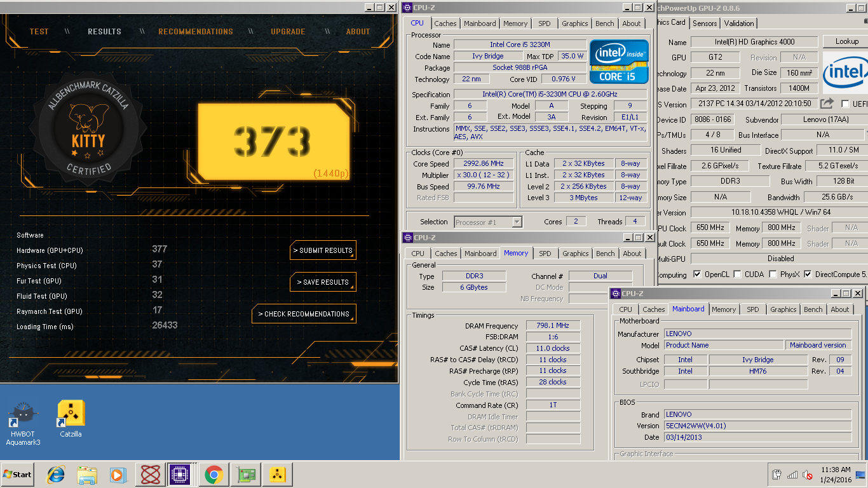
Task: Go to the UPGRADE tab in Catzilla
Action: click(x=288, y=31)
